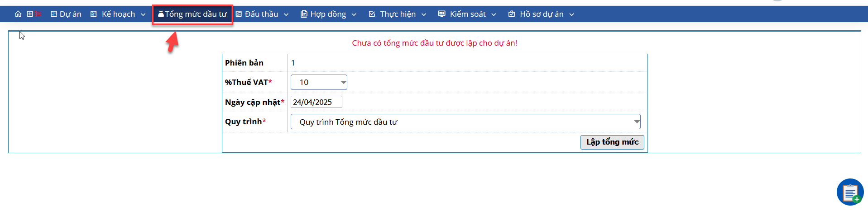The width and height of the screenshot is (868, 211).
Task: Click the Hợp đồng document icon
Action: tap(304, 14)
